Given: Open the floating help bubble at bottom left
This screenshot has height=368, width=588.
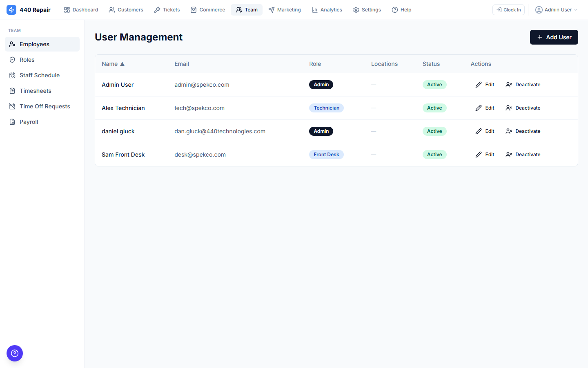Looking at the screenshot, I should (x=15, y=353).
